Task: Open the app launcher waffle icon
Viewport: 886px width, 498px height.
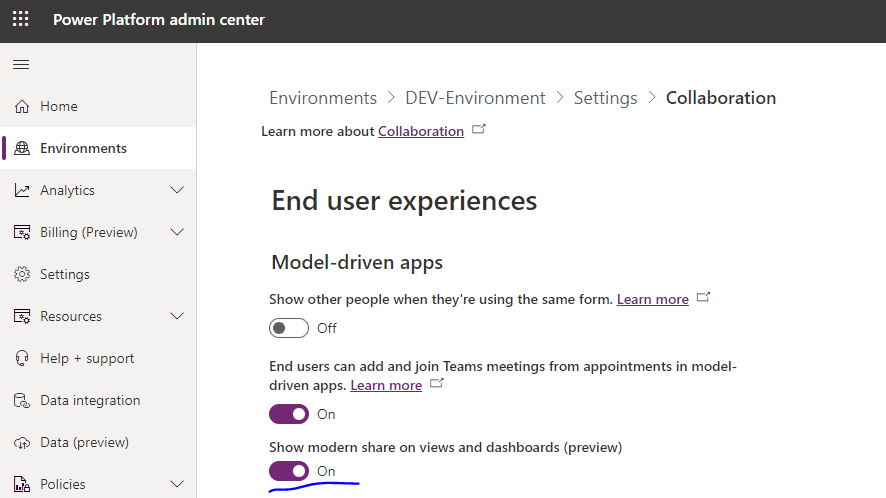Action: pos(21,20)
